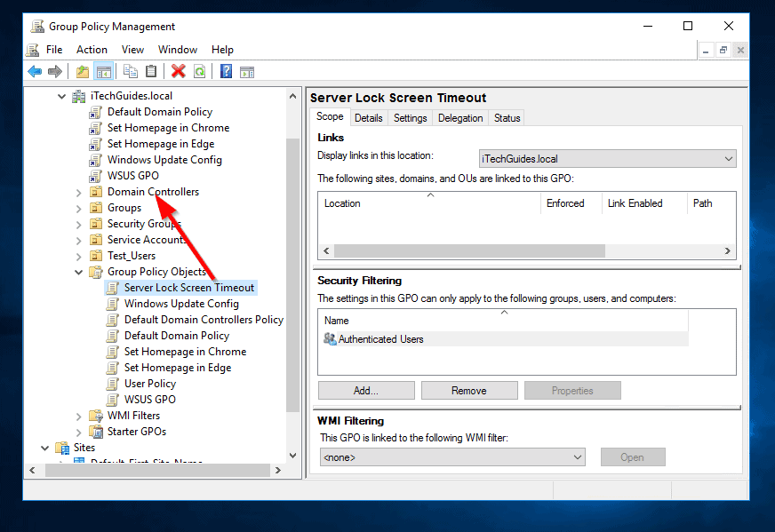This screenshot has width=775, height=532.
Task: Toggle the Show/Hide Console Tree icon
Action: point(103,72)
